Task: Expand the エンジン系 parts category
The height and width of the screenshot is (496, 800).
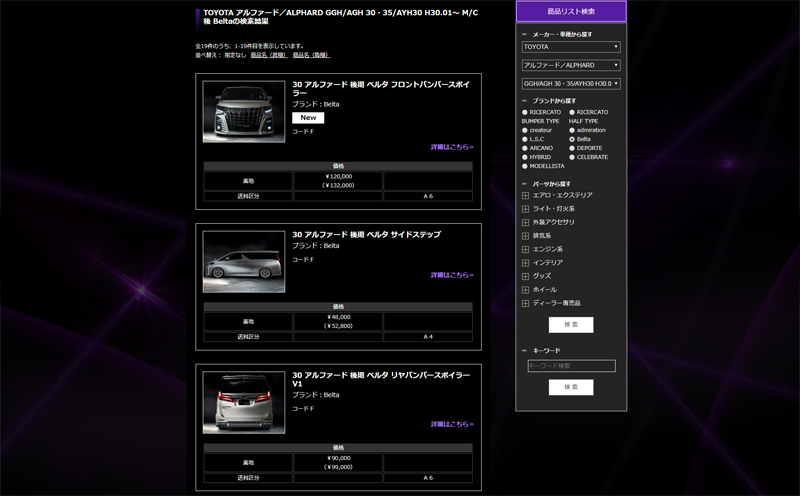Action: [526, 250]
